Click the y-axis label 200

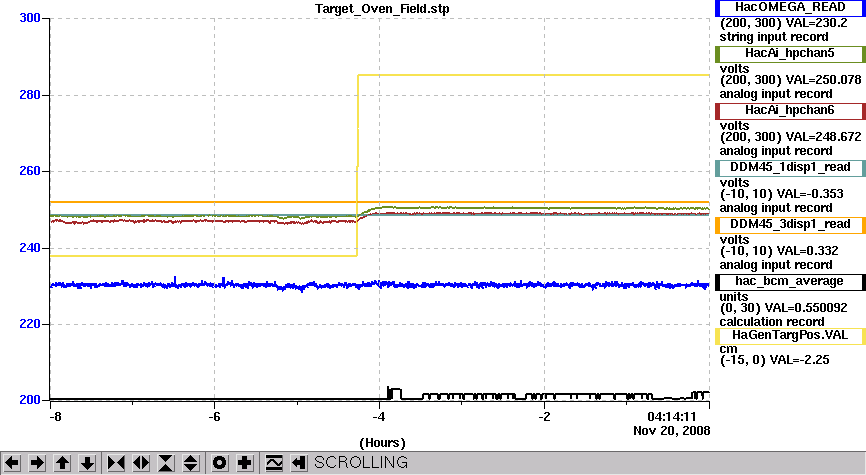point(30,400)
